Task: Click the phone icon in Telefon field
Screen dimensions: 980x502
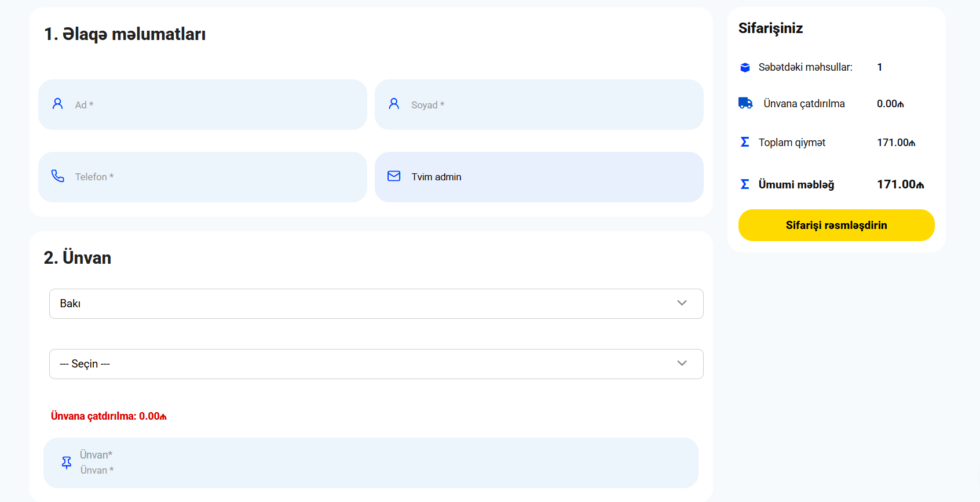Action: (57, 176)
